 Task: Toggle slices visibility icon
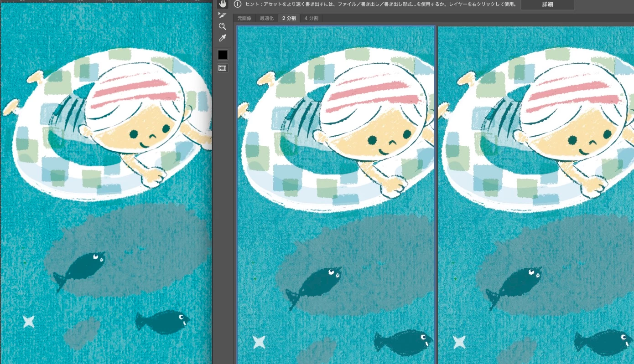pos(223,68)
